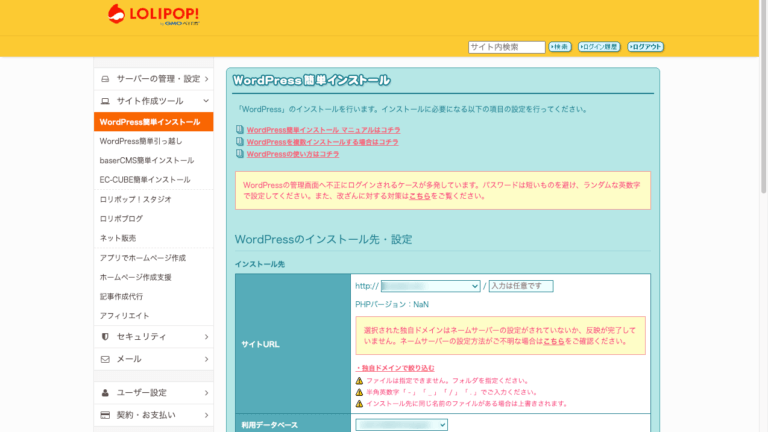Click document icon beside マニュアルはコチラ link
Screen dimensions: 768x432
point(240,130)
